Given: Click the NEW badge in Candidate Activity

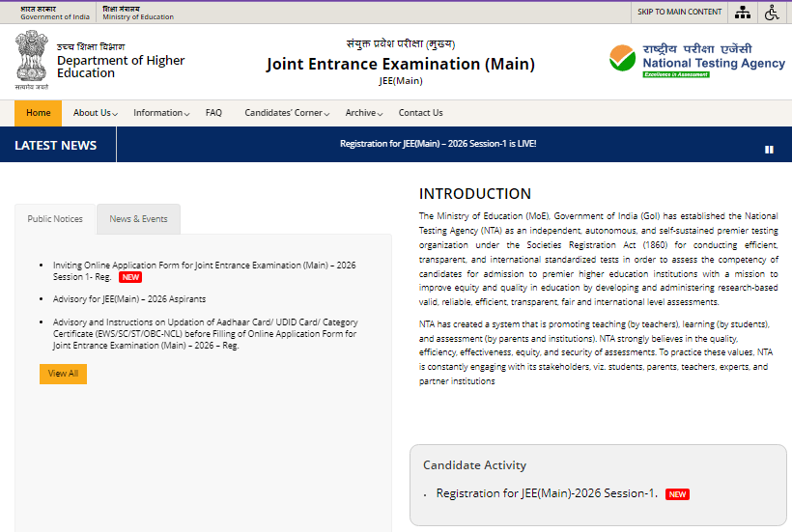Looking at the screenshot, I should coord(677,494).
